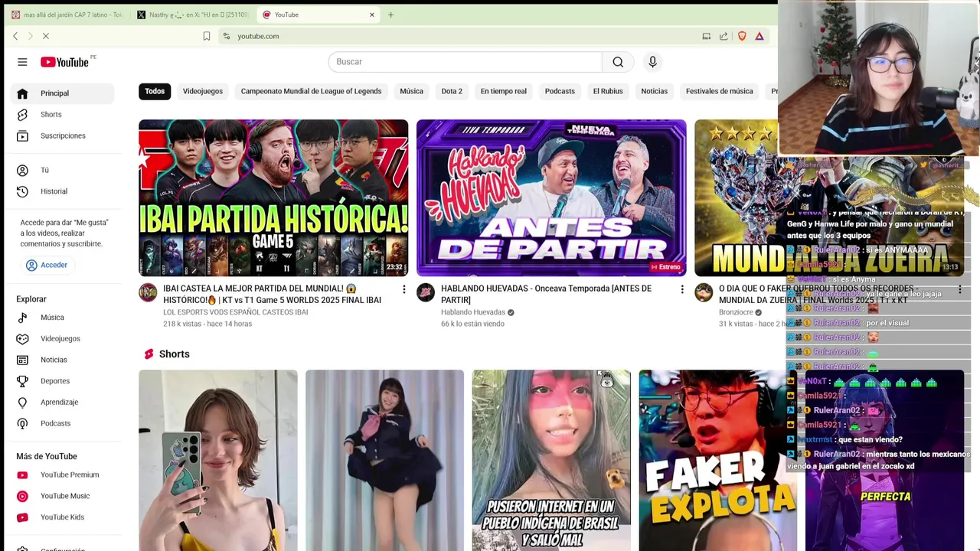Stop page loading with the X button
The width and height of the screenshot is (980, 551).
[x=45, y=36]
